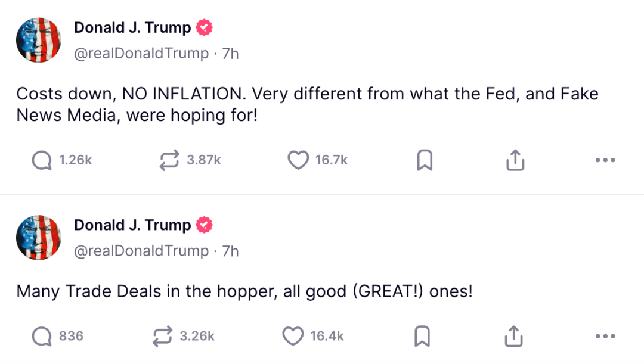This screenshot has height=364, width=644.
Task: Bookmark the NO INFLATION post
Action: pos(425,160)
